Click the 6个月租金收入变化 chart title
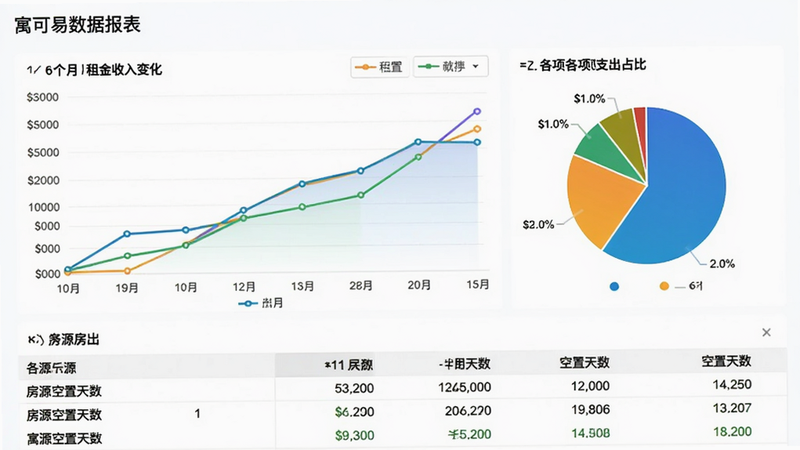Screen dimensions: 800x450 (94, 69)
